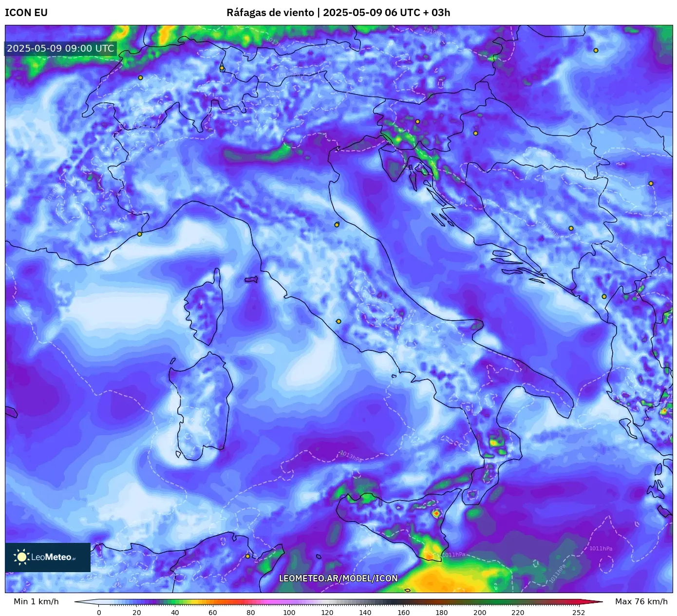Click the 252 tick label on scale
Image resolution: width=677 pixels, height=616 pixels.
579,613
